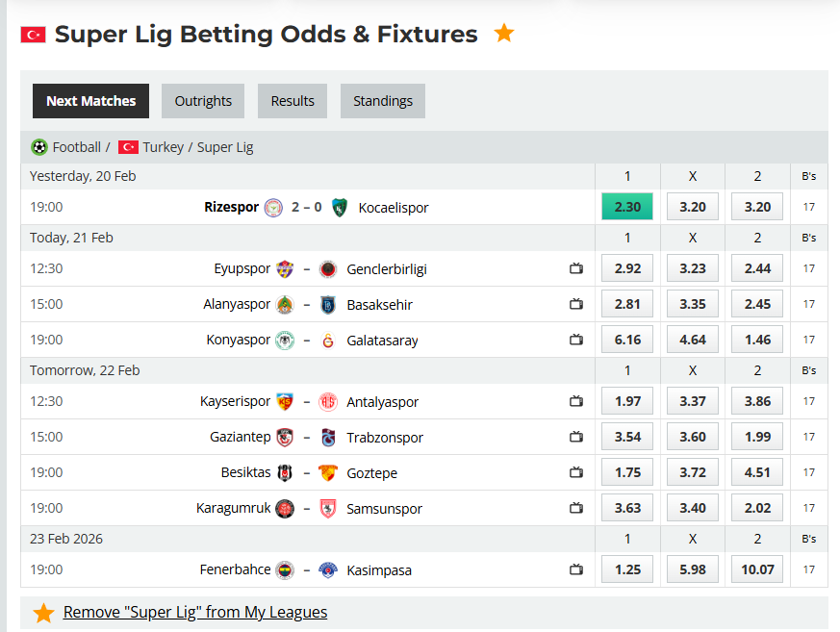
Task: Open the TV icon next to Konyaspor fixture
Action: point(576,339)
